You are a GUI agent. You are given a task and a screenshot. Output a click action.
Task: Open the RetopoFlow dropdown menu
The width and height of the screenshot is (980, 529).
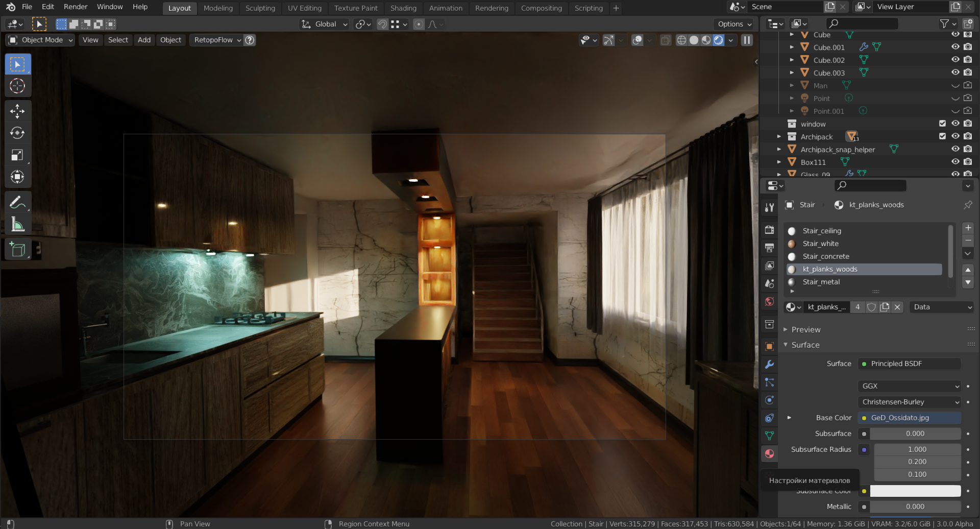pos(217,40)
